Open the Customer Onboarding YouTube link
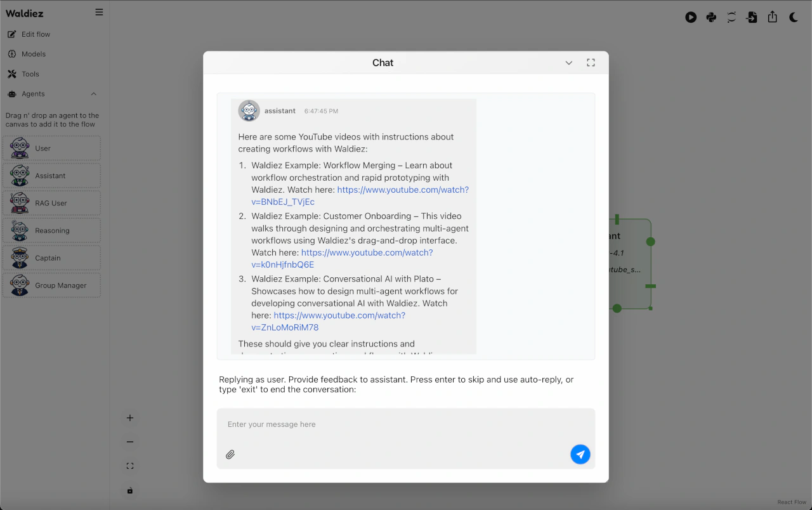This screenshot has width=812, height=510. pyautogui.click(x=367, y=252)
